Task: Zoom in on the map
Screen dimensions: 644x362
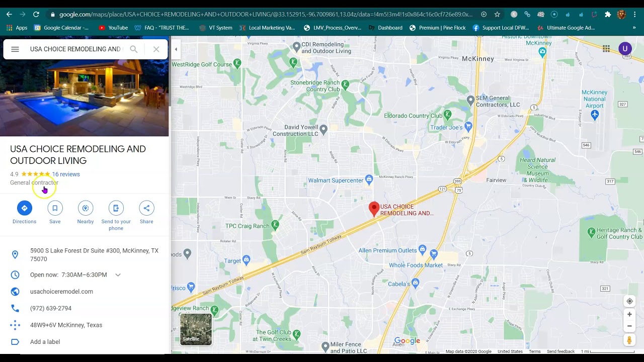Action: pyautogui.click(x=629, y=314)
